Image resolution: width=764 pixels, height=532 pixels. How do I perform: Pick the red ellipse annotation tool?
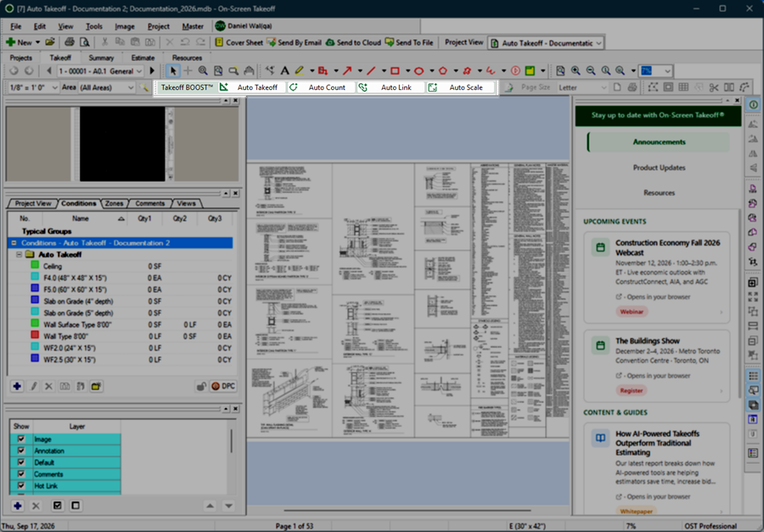tap(419, 71)
